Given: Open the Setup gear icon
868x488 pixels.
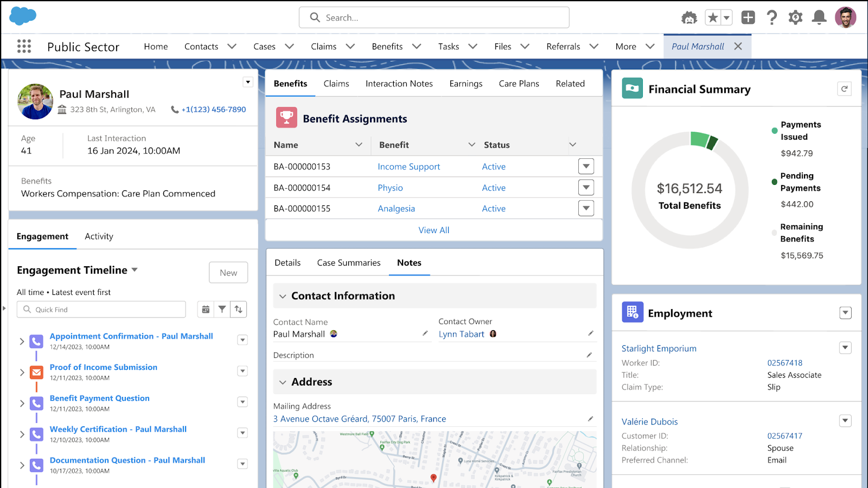Looking at the screenshot, I should click(795, 18).
